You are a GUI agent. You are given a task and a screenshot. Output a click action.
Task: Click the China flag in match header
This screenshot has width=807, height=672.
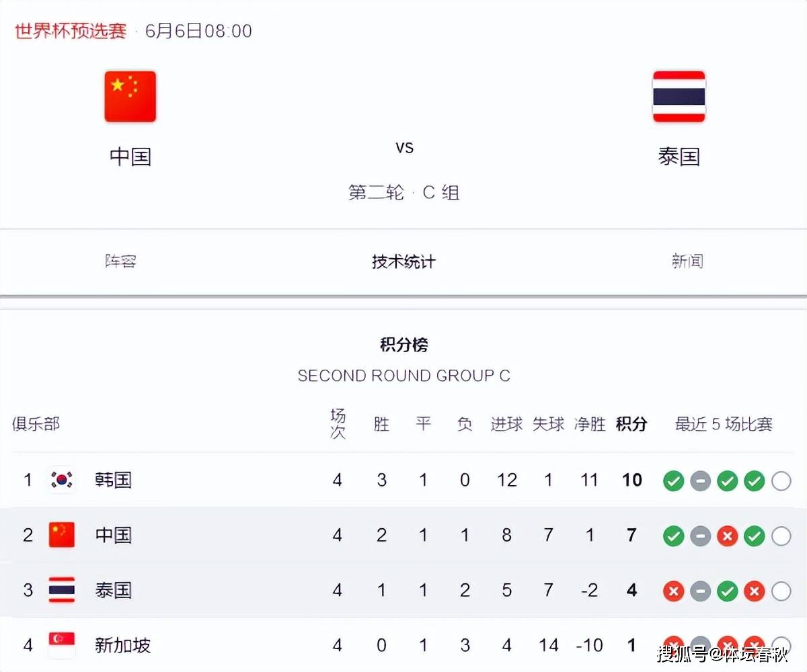tap(130, 97)
